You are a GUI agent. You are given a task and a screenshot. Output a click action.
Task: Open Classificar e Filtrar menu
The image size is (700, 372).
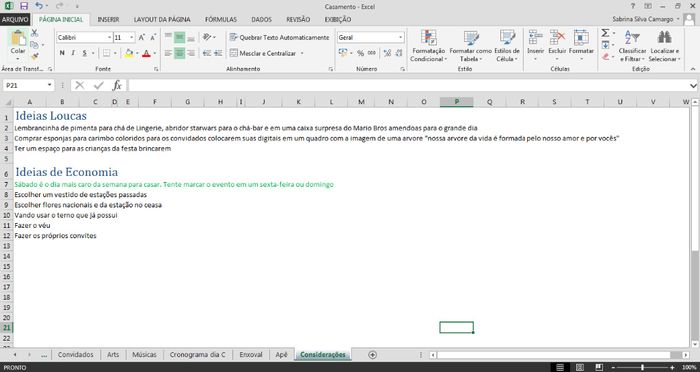[x=632, y=46]
